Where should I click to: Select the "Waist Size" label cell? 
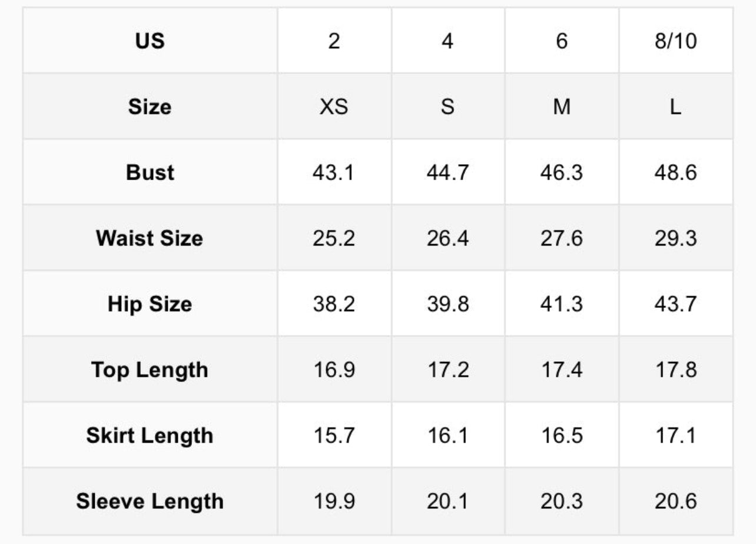pos(150,238)
